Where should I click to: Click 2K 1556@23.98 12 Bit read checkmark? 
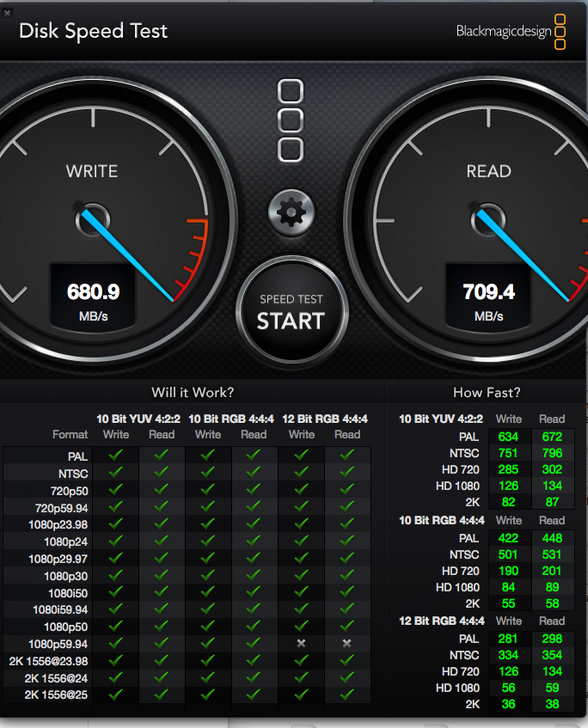coord(346,660)
